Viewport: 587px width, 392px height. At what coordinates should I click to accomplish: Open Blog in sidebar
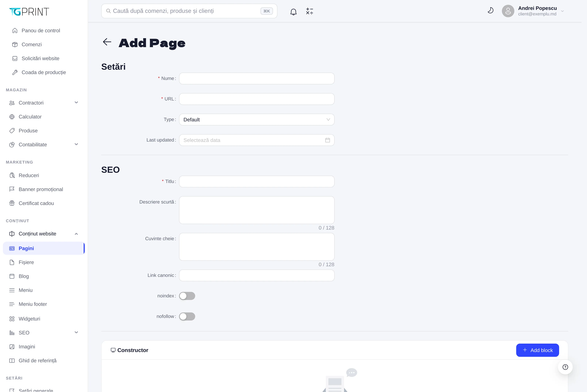44,276
